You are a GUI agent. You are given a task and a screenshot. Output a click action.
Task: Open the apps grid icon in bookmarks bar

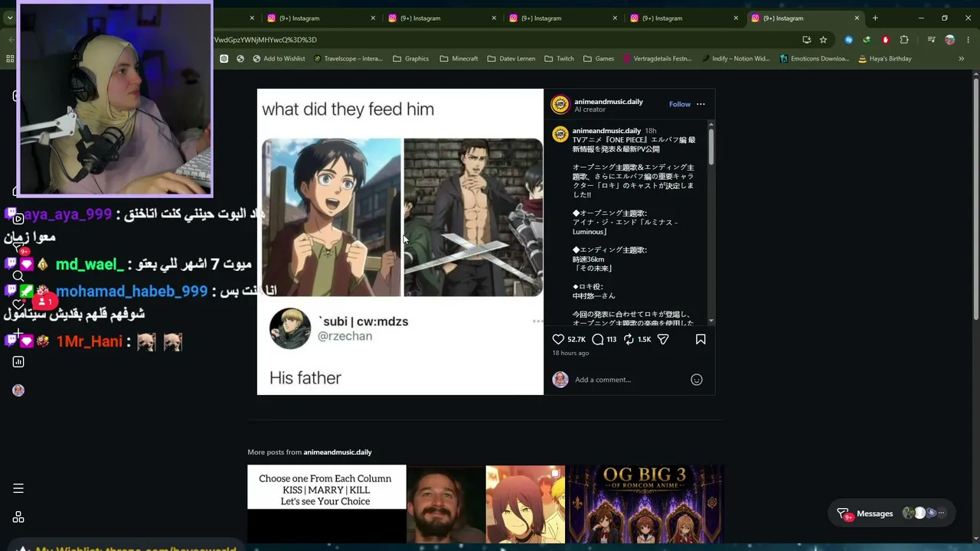(10, 58)
